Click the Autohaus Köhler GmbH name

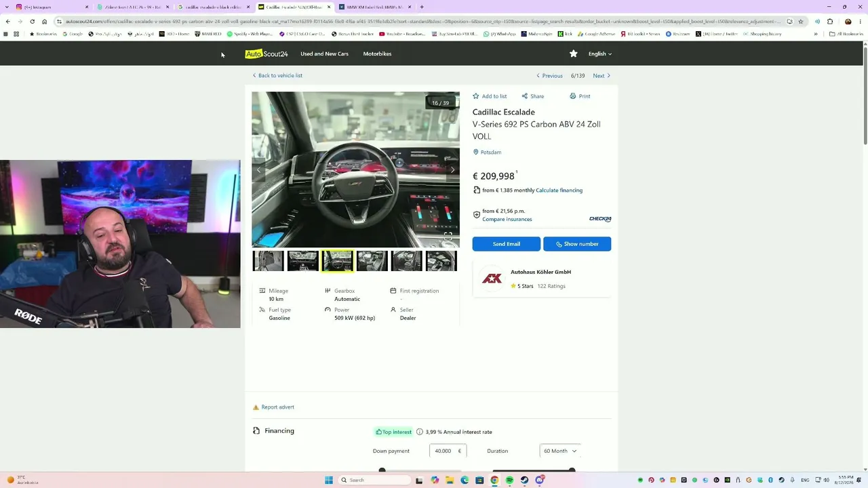(540, 272)
